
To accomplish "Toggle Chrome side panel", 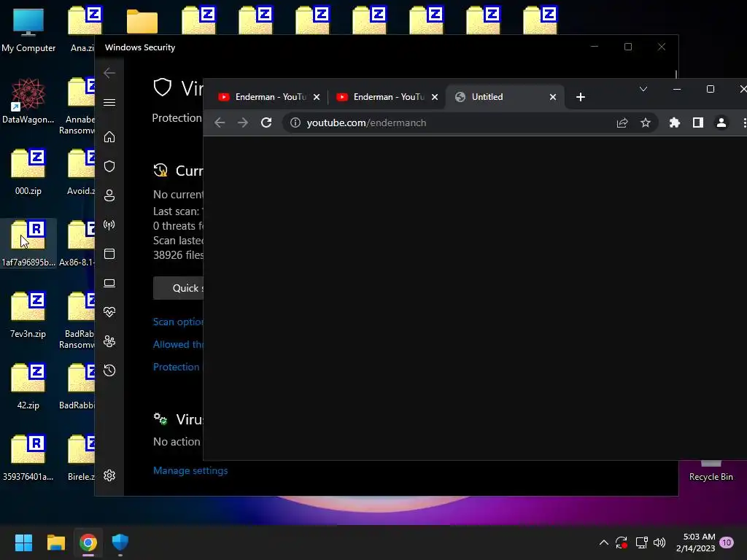I will (x=698, y=122).
